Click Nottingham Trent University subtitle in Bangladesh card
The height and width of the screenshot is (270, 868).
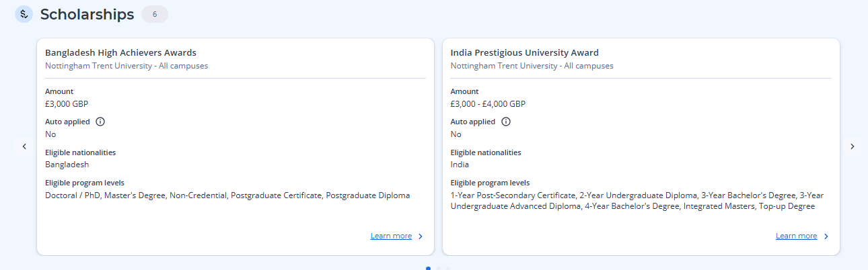[126, 66]
